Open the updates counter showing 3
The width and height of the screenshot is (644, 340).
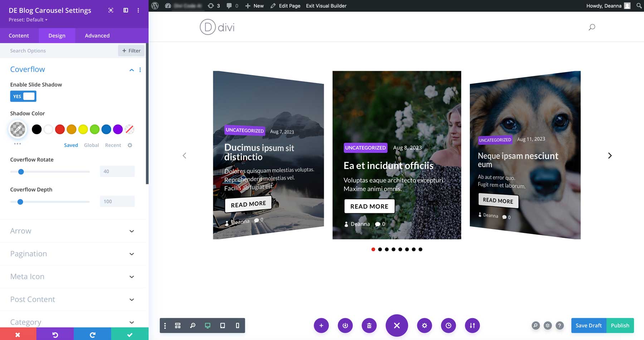(x=214, y=6)
